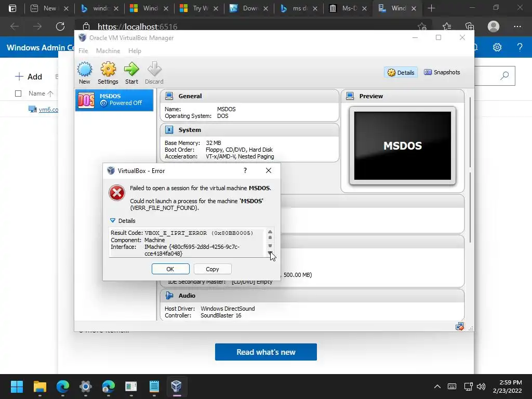Click the Read what's new button
The height and width of the screenshot is (399, 532).
(266, 352)
